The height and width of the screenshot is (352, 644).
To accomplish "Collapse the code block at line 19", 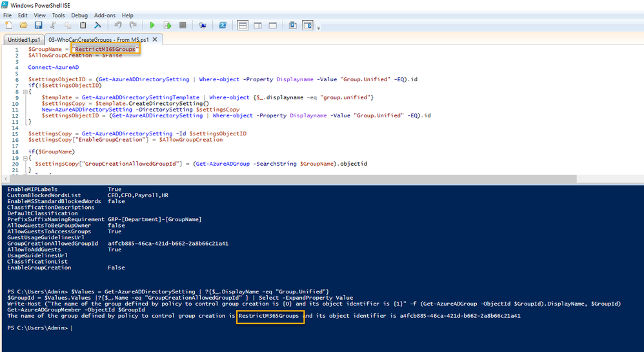I will pyautogui.click(x=25, y=158).
